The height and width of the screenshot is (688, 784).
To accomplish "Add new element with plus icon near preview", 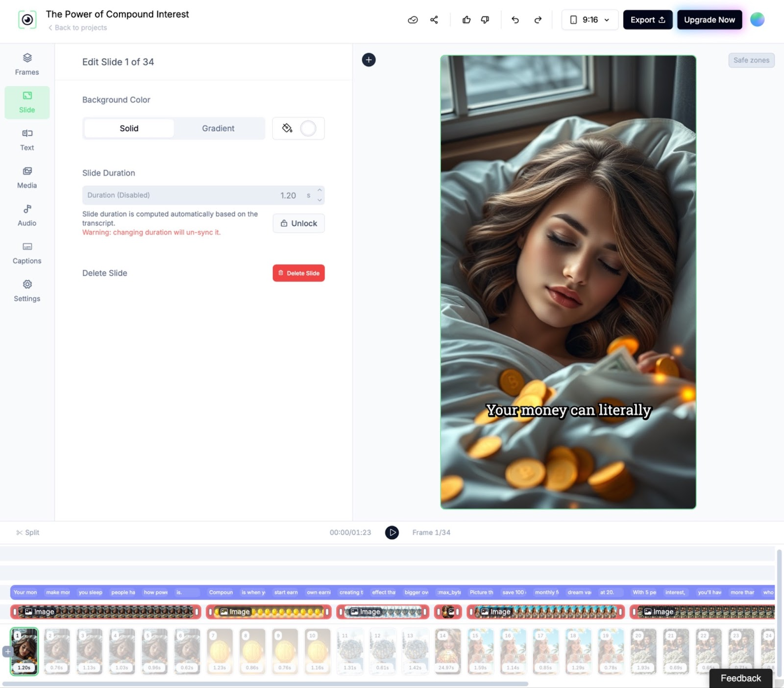I will (368, 60).
